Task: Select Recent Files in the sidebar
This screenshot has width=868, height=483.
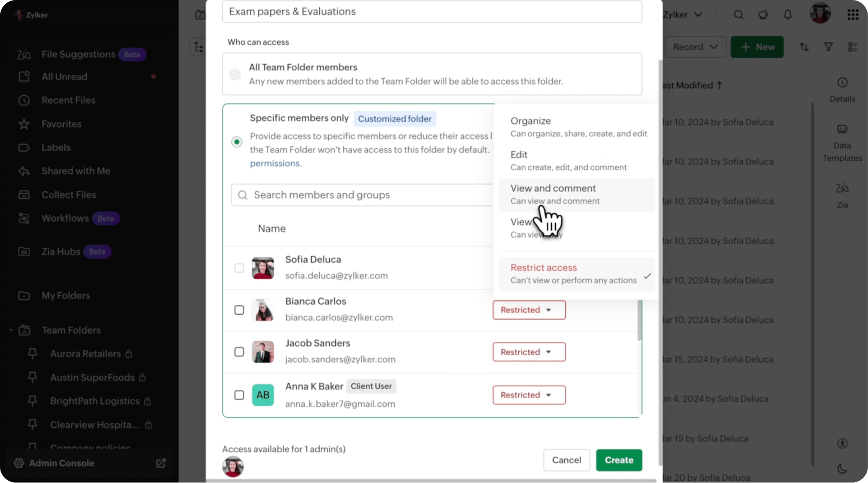Action: tap(69, 100)
